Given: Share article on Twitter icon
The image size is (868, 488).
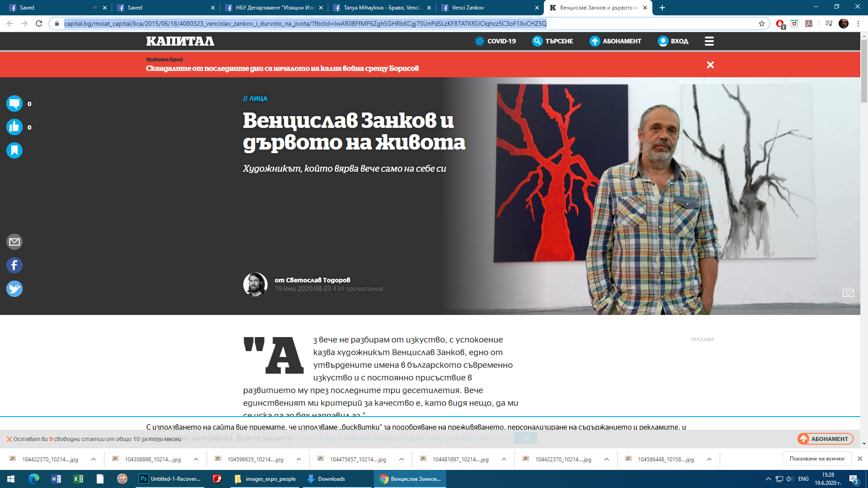Looking at the screenshot, I should 14,289.
